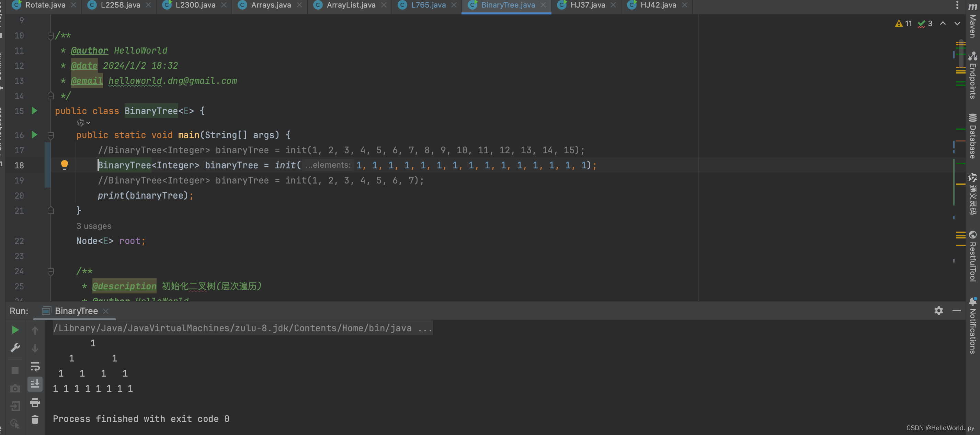
Task: Open Run panel settings gear
Action: 938,311
